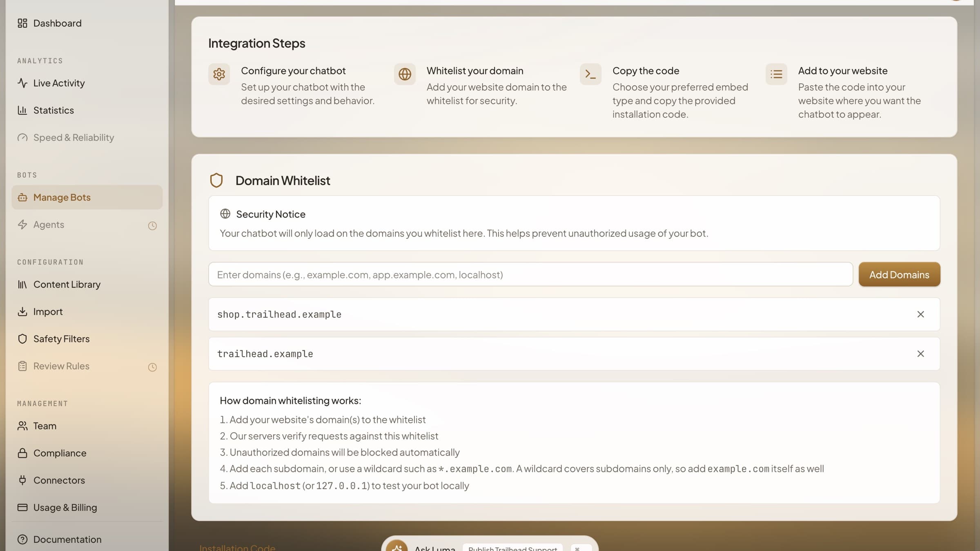Click the Compliance lock icon
This screenshot has height=551, width=980.
[22, 453]
